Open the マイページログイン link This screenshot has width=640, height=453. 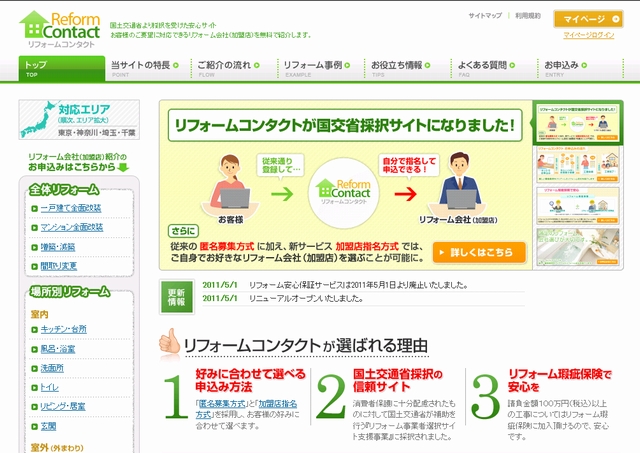(588, 35)
